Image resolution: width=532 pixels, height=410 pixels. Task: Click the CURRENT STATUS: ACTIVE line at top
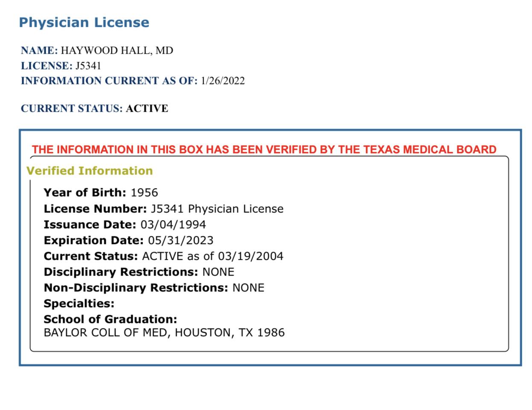[94, 108]
